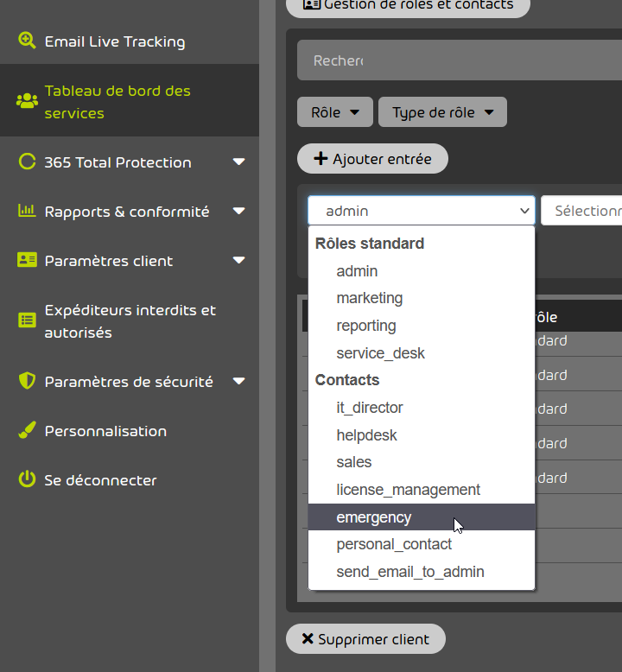Expand the 365 Total Protection submenu arrow
Viewport: 622px width, 672px height.
point(238,162)
